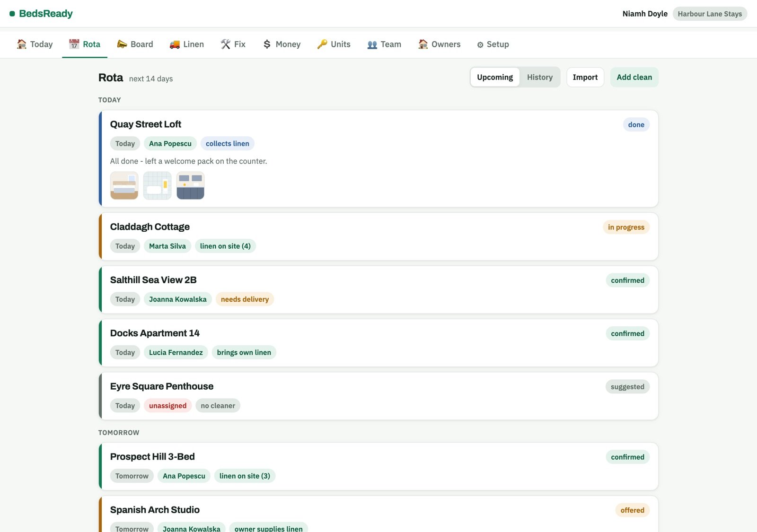
Task: Click the BedsReady green dot logo
Action: point(12,14)
